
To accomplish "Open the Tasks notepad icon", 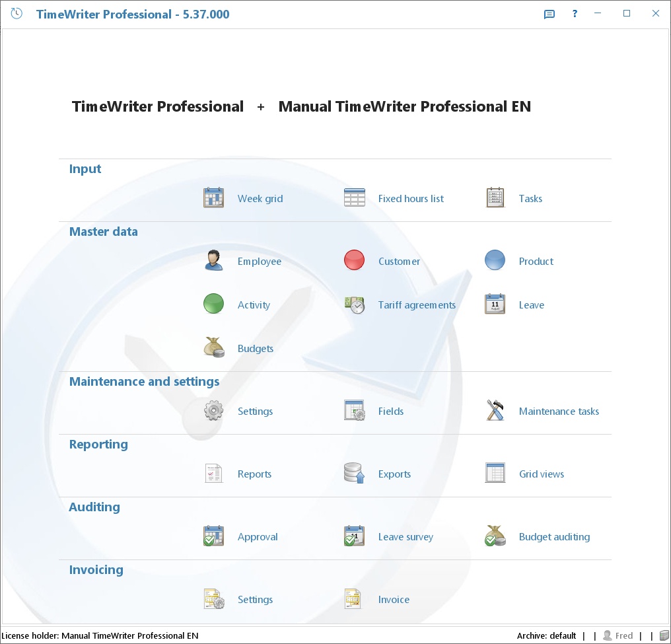I will 495,197.
